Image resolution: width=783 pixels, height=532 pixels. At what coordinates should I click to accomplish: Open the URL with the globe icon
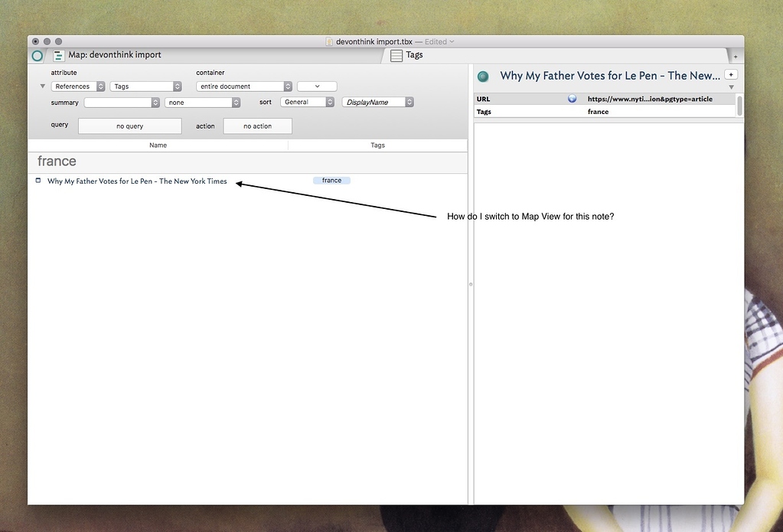tap(572, 98)
